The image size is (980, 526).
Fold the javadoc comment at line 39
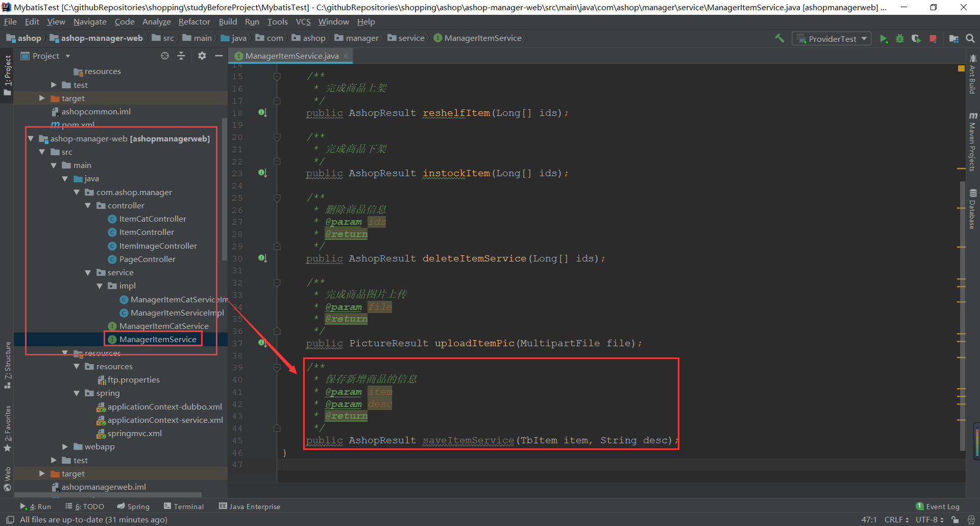click(277, 367)
